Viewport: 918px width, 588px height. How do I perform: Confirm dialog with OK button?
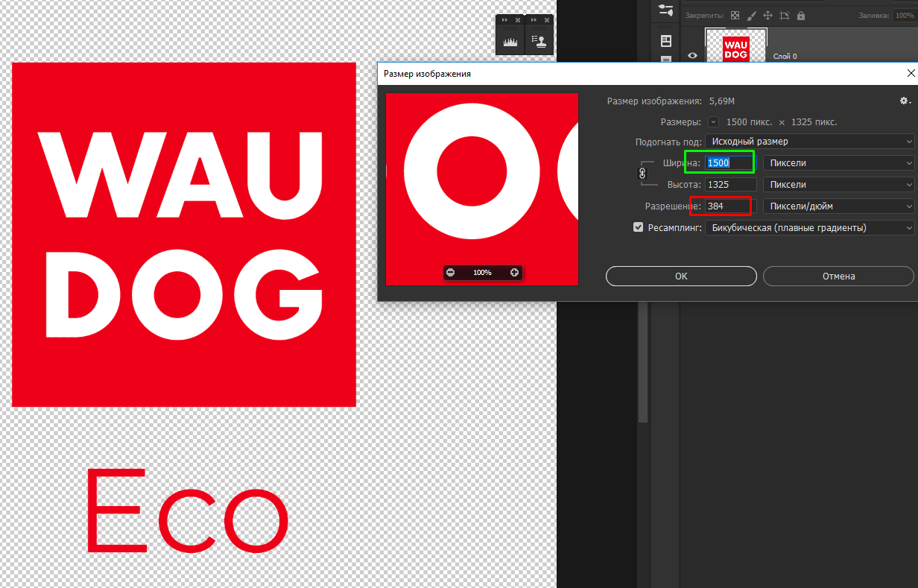[x=681, y=276]
